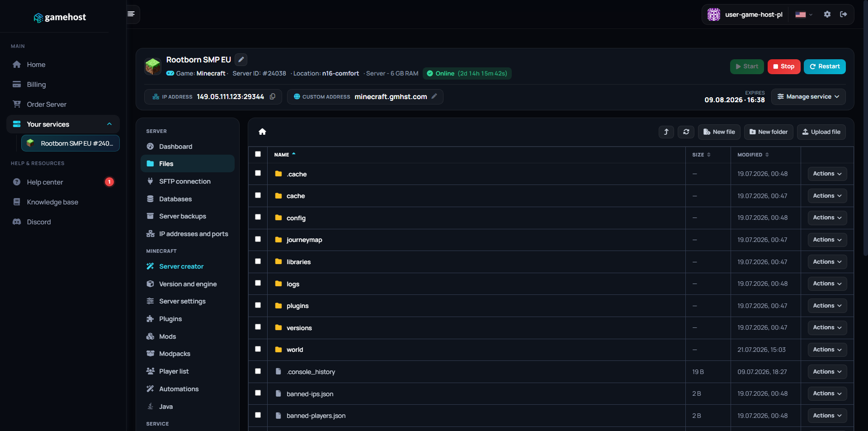Image resolution: width=868 pixels, height=431 pixels.
Task: Open Actions dropdown for logs folder
Action: click(x=827, y=284)
